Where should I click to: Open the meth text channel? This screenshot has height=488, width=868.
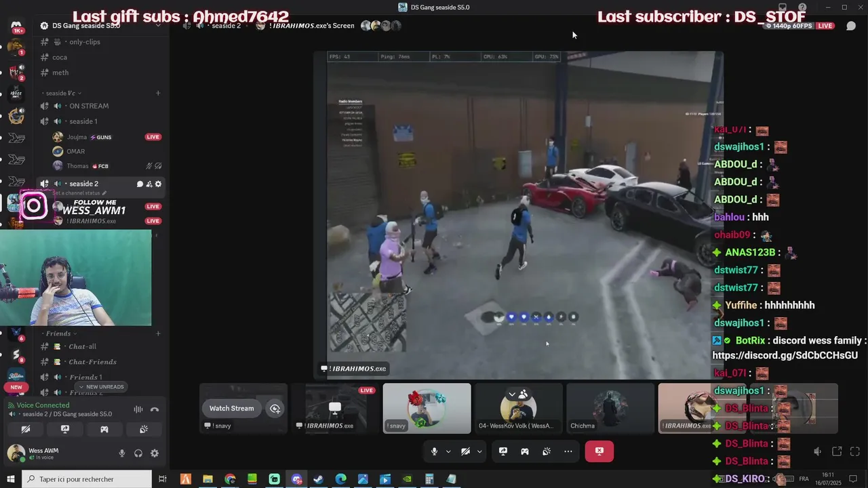(102, 73)
